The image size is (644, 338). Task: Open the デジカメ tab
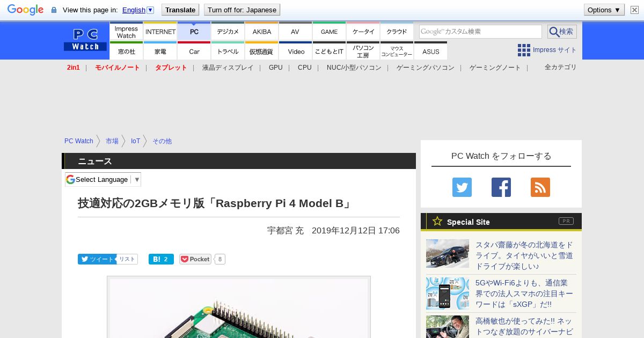[x=228, y=32]
